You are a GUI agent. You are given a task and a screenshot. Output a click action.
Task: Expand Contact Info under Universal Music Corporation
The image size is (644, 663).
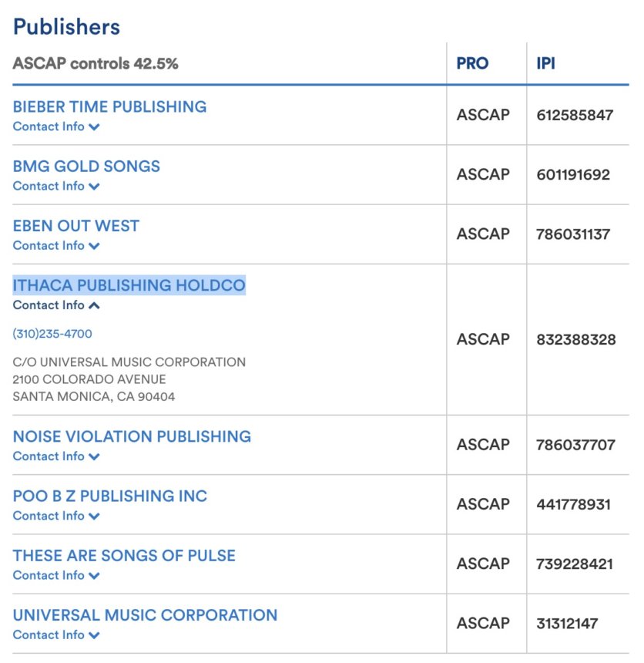[x=56, y=635]
